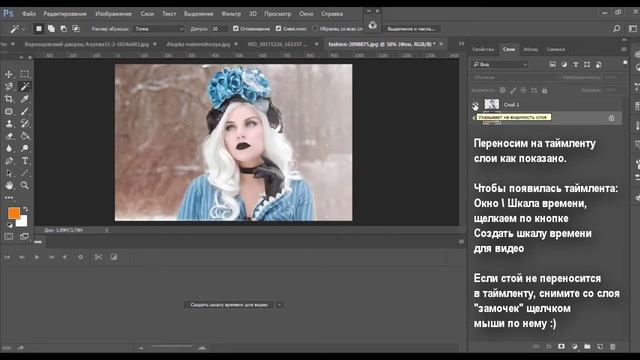Select the Dodge tool
640x360 pixels.
(x=25, y=148)
